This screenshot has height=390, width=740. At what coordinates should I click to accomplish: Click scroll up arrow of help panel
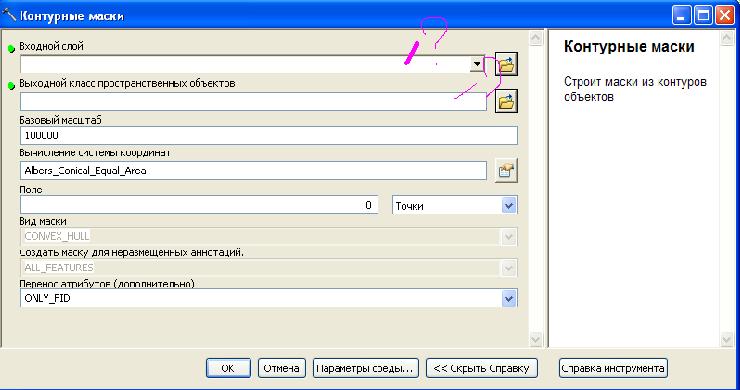(727, 38)
